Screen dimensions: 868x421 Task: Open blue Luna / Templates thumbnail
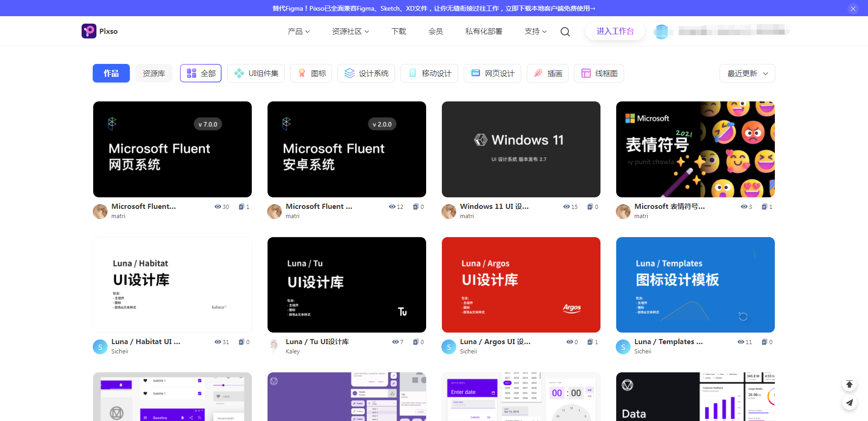[696, 285]
